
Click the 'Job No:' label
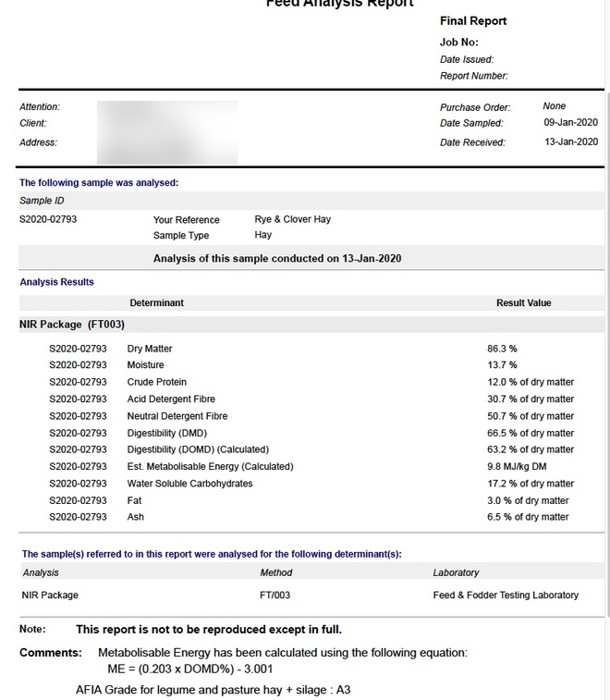(458, 43)
